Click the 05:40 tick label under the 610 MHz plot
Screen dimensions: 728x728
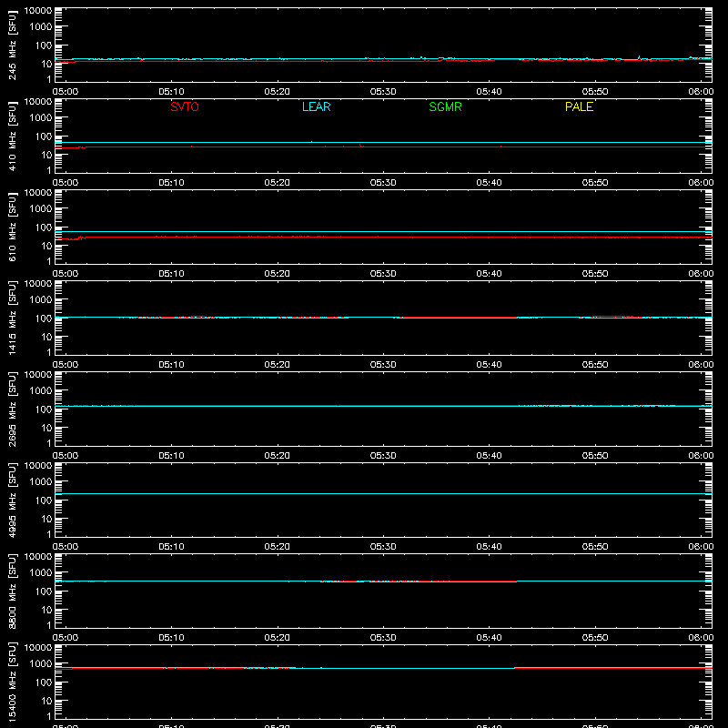pyautogui.click(x=489, y=274)
